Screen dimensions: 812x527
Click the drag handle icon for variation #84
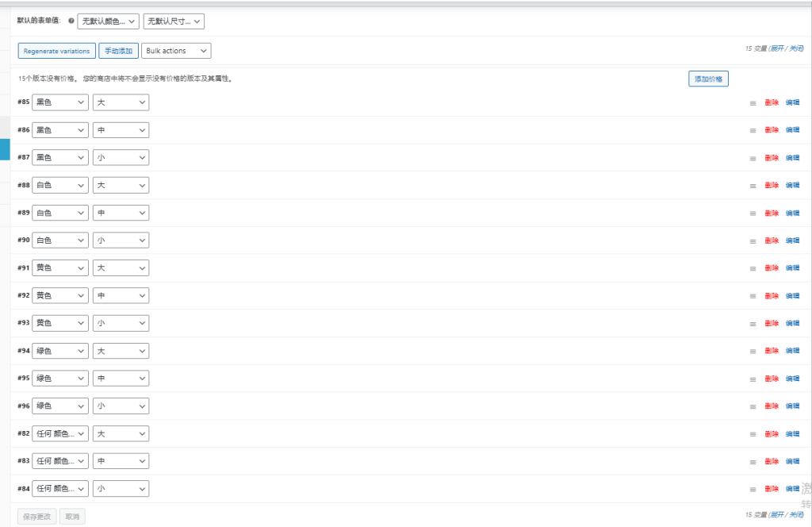753,489
